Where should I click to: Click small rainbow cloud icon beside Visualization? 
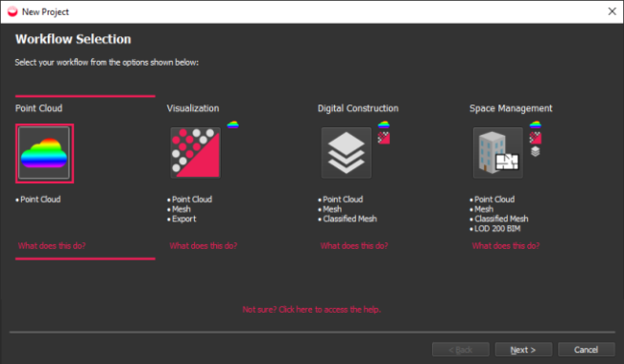[x=233, y=125]
